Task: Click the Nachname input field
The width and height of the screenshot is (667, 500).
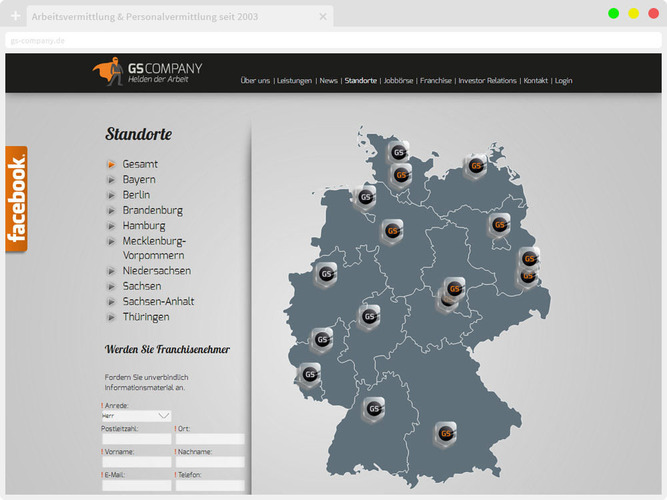Action: [209, 462]
